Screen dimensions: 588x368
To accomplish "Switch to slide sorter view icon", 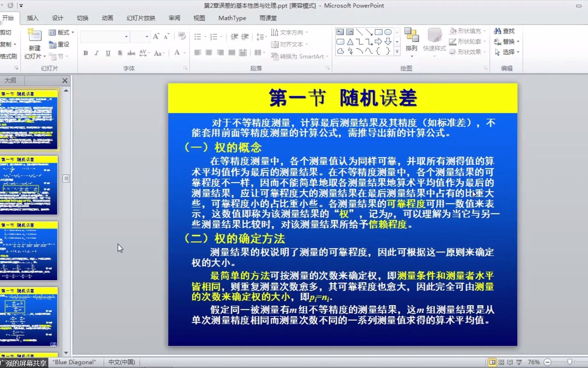I will [x=501, y=362].
